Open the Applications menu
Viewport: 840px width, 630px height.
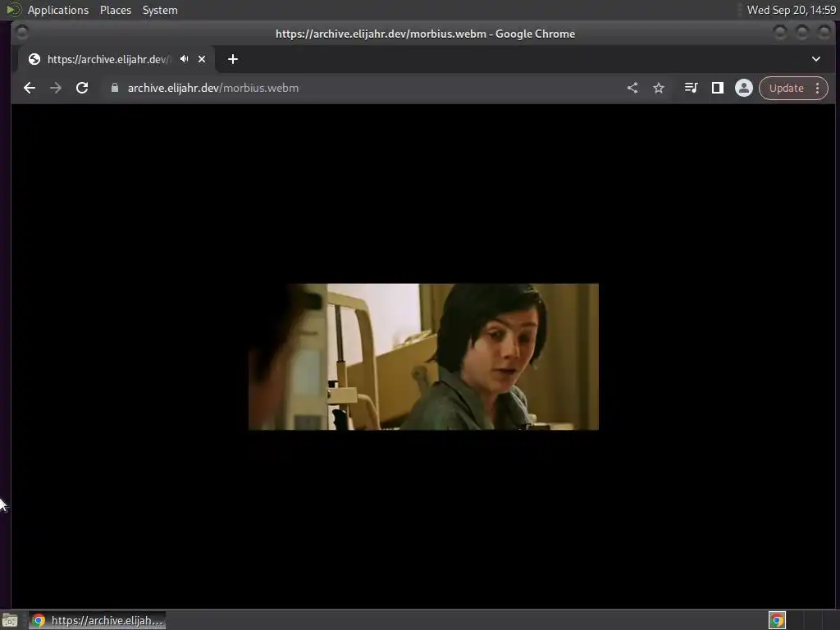58,10
